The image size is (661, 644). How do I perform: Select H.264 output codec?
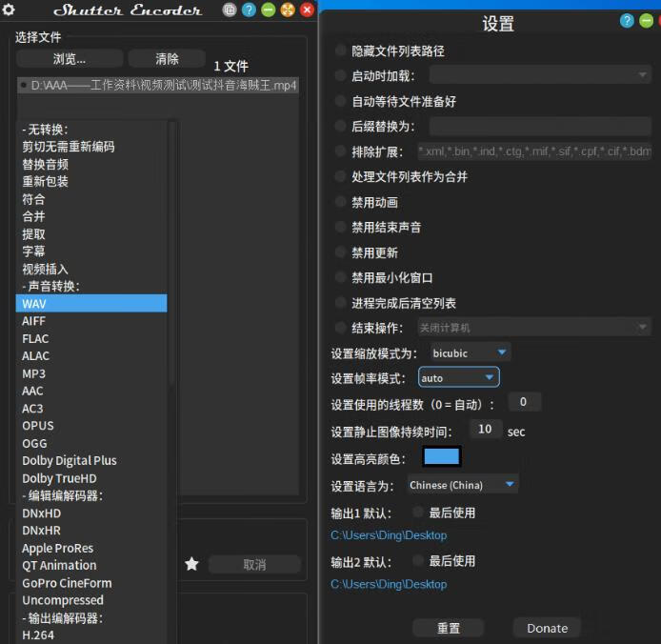pyautogui.click(x=91, y=635)
